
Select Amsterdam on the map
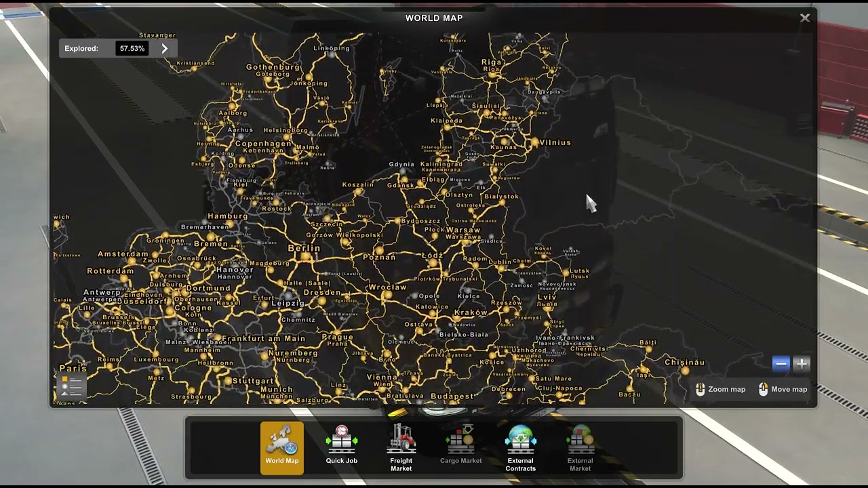(x=123, y=254)
